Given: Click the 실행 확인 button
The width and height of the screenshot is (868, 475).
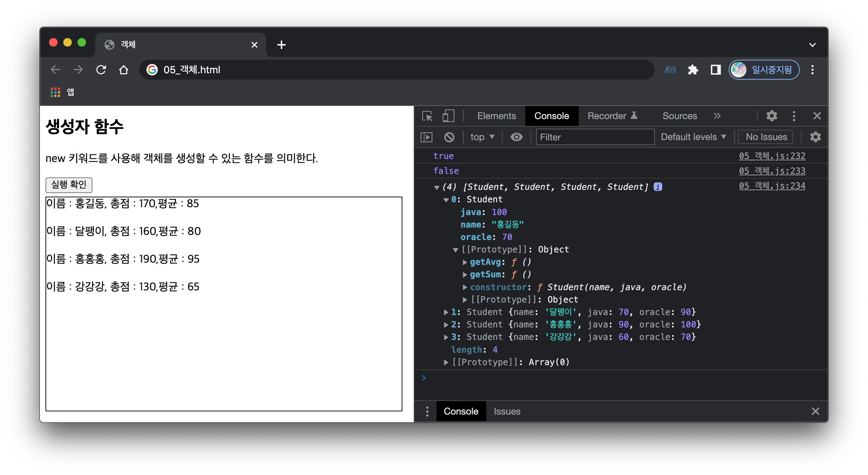Looking at the screenshot, I should coord(69,185).
